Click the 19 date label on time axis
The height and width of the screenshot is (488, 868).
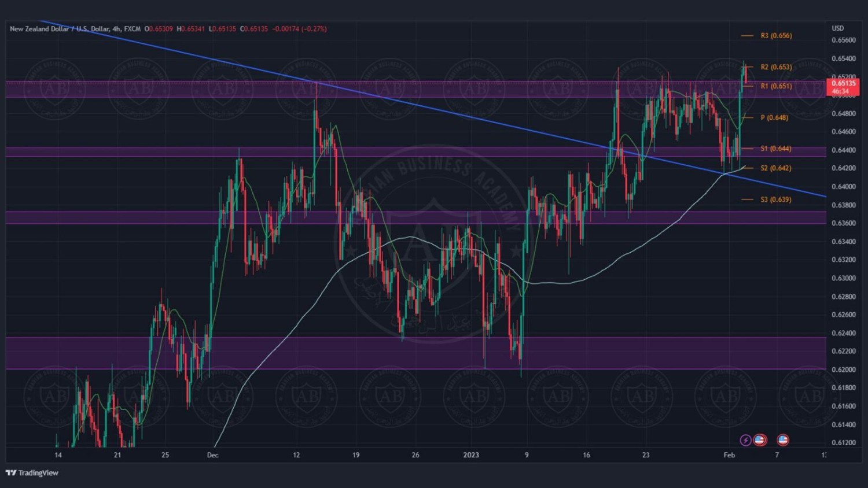356,455
